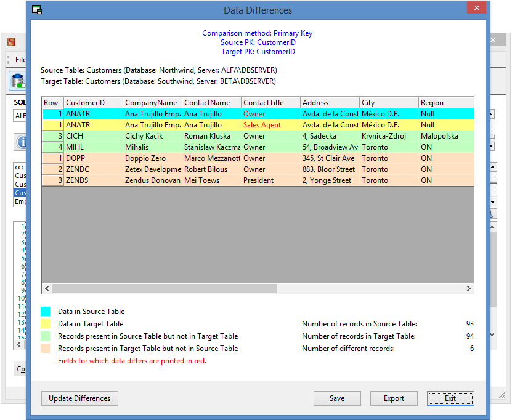
Task: Click the app icon in background title bar
Action: tap(11, 42)
